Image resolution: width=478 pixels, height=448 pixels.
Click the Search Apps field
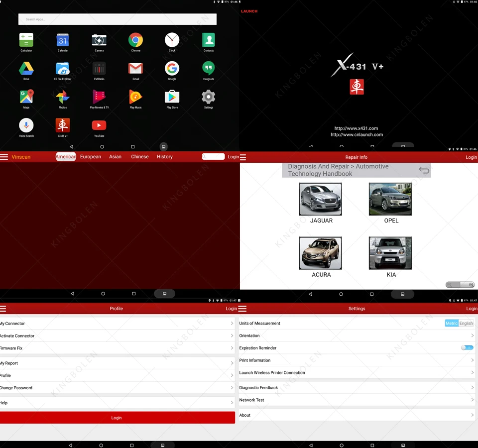118,19
